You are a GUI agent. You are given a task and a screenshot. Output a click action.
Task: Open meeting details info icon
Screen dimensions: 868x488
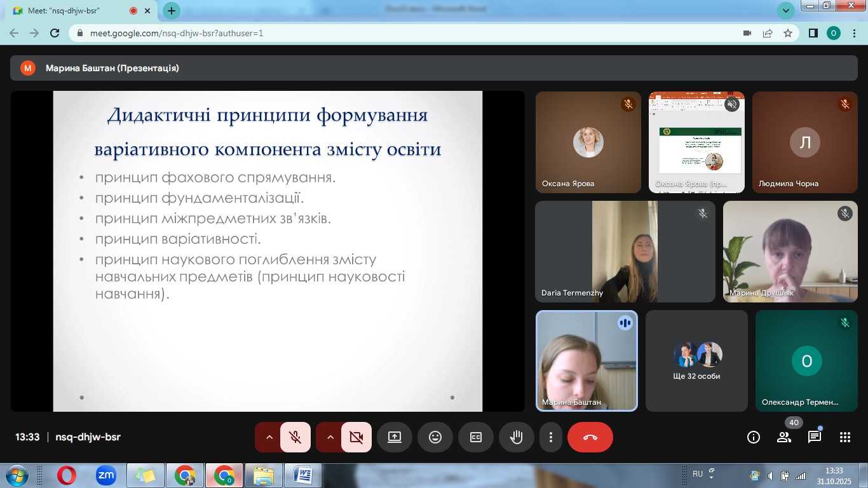(754, 437)
